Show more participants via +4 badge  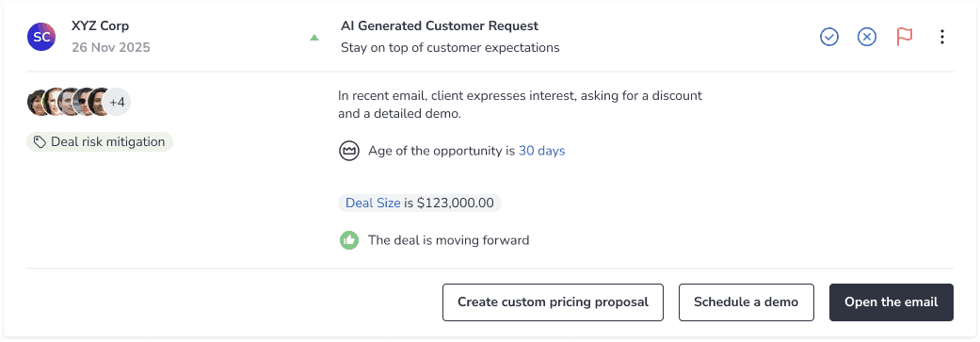click(x=118, y=102)
